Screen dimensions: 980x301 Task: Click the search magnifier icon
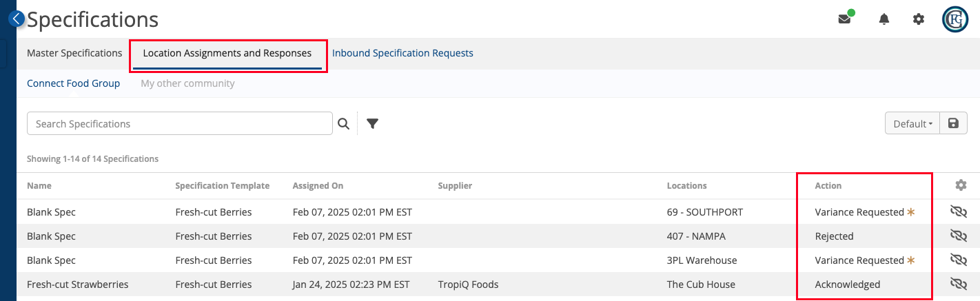[344, 124]
